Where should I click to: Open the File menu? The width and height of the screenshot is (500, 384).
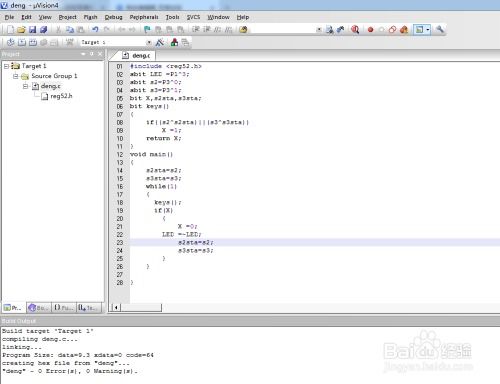pos(9,17)
